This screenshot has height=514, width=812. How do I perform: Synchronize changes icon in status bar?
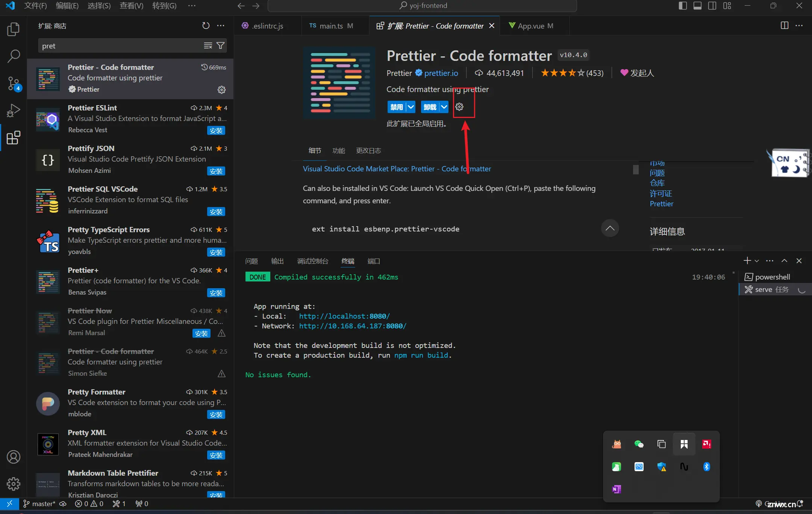point(63,503)
